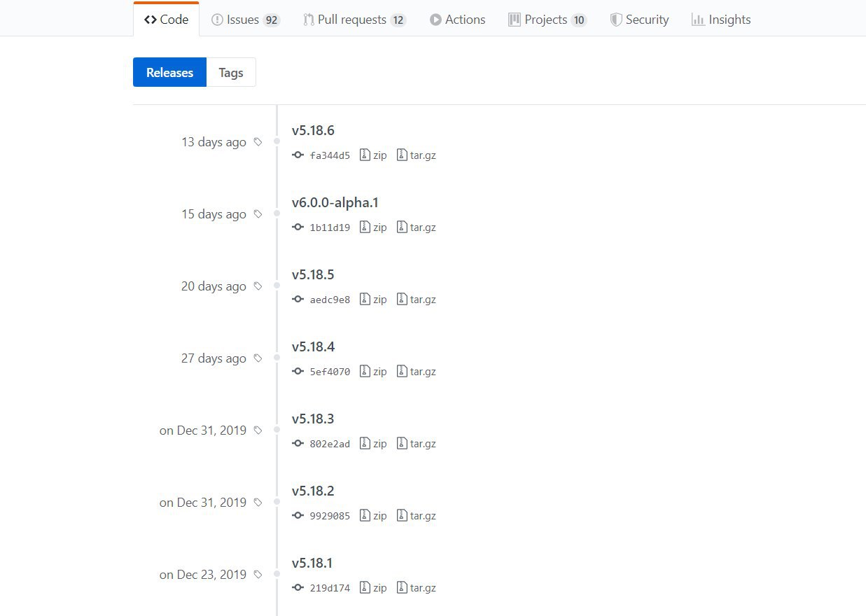Click the '13 days ago' timestamp
Image resolution: width=866 pixels, height=616 pixels.
pyautogui.click(x=214, y=142)
